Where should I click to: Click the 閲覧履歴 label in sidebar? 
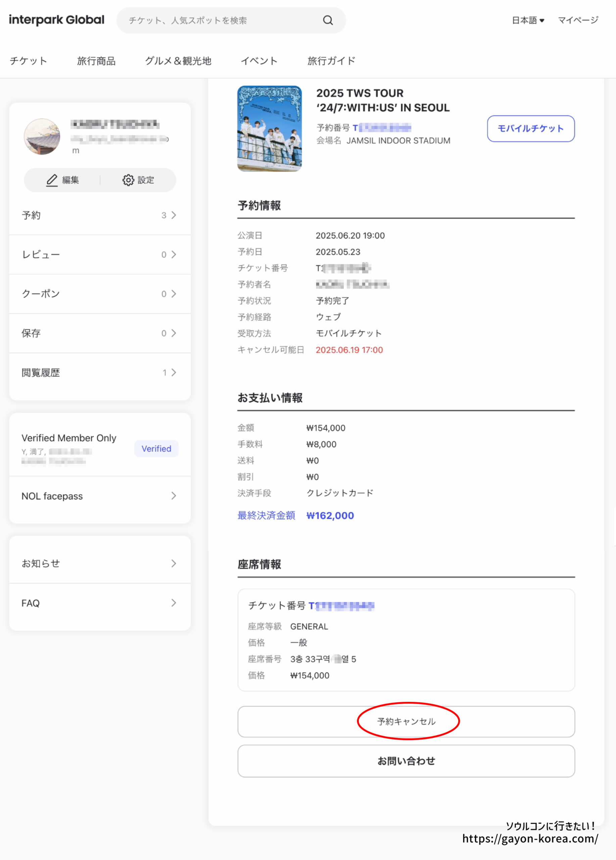pos(41,373)
